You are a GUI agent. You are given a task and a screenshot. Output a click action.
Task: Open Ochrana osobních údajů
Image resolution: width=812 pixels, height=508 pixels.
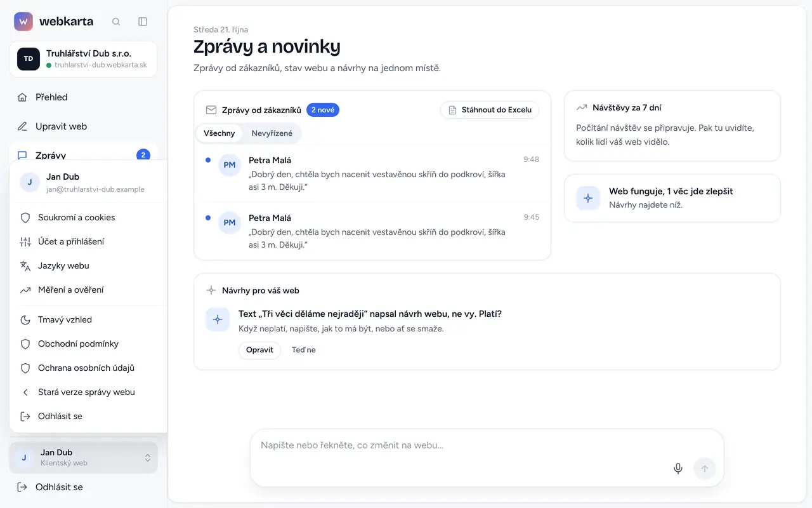(88, 368)
